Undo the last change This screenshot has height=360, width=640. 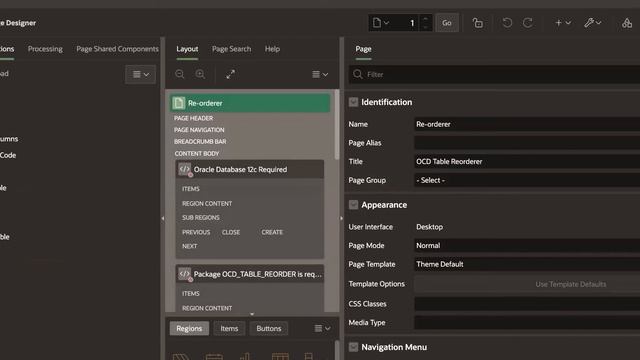tap(507, 23)
